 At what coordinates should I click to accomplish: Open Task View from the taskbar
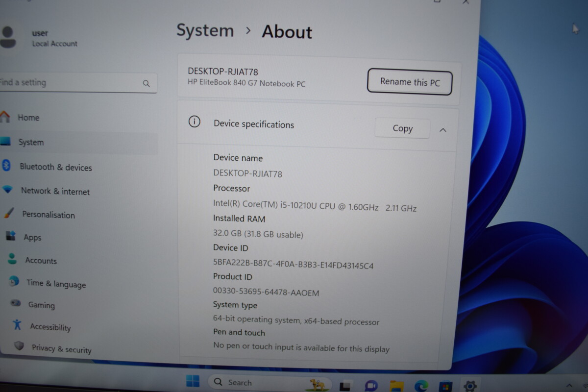345,386
